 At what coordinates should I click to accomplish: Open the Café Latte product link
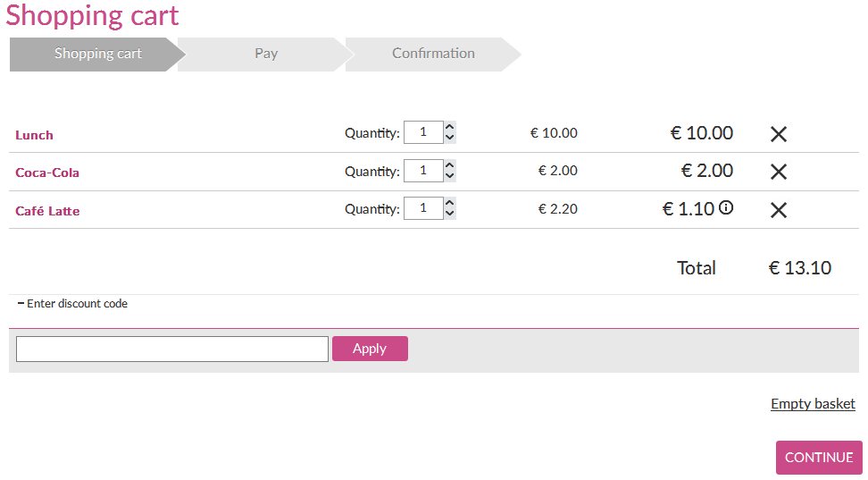47,211
